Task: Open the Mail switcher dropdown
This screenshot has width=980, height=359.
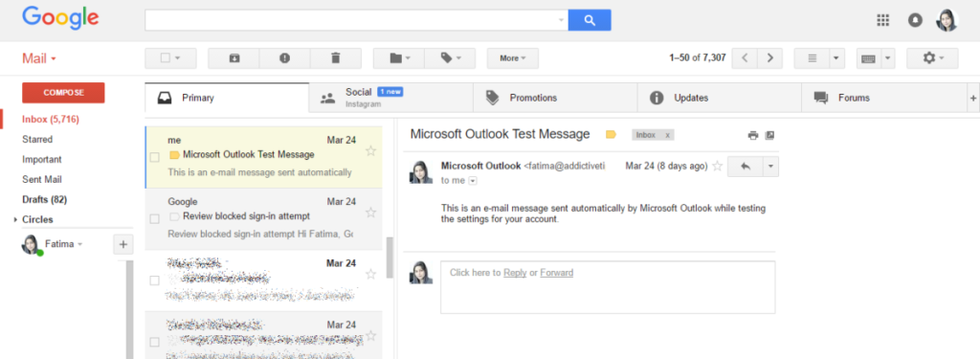Action: click(39, 58)
